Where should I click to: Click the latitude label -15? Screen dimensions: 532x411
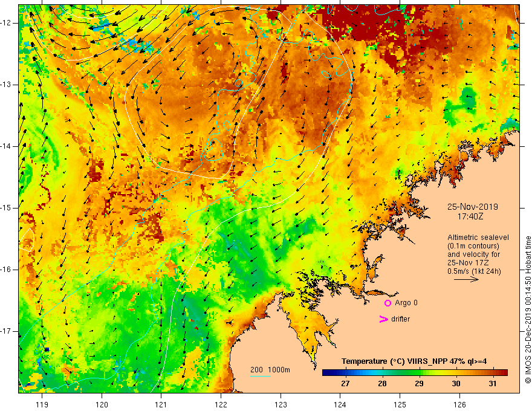coord(7,208)
